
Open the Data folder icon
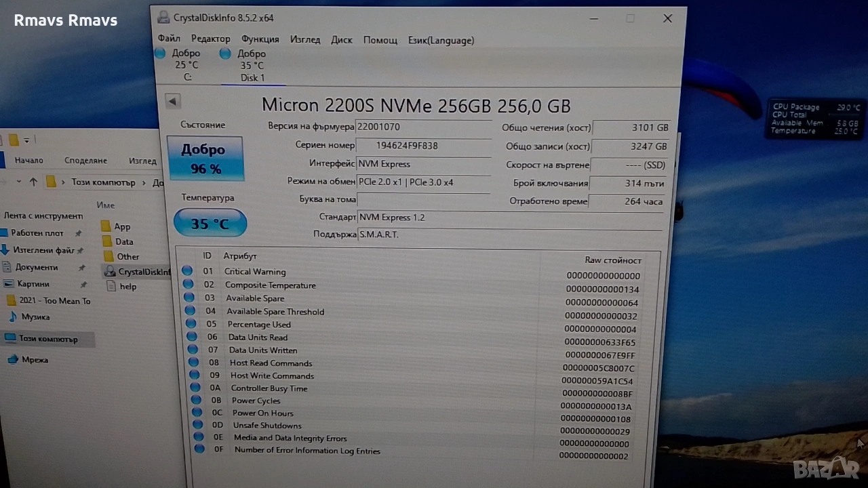click(x=106, y=241)
